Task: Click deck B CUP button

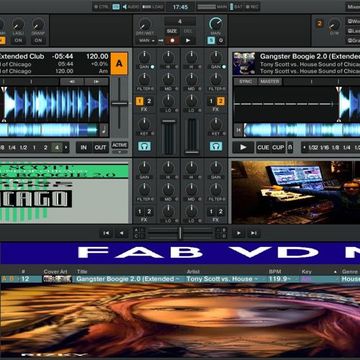Action: click(x=278, y=147)
